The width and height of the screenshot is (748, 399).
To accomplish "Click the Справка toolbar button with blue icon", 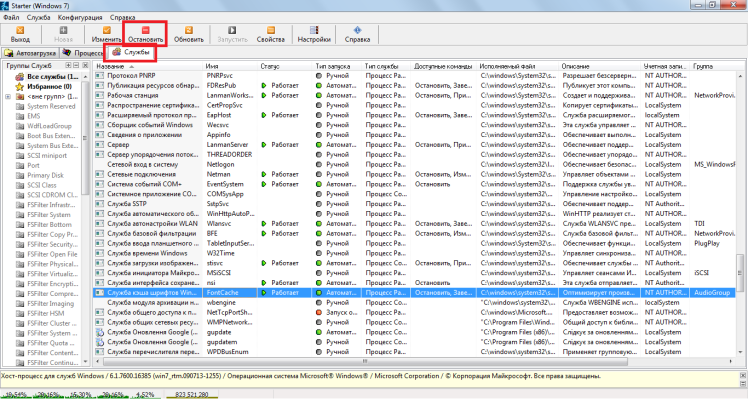I will pyautogui.click(x=357, y=34).
